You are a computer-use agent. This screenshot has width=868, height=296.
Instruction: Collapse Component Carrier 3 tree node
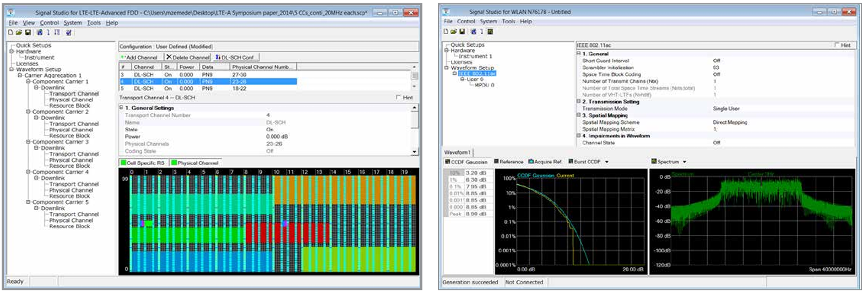(28, 142)
